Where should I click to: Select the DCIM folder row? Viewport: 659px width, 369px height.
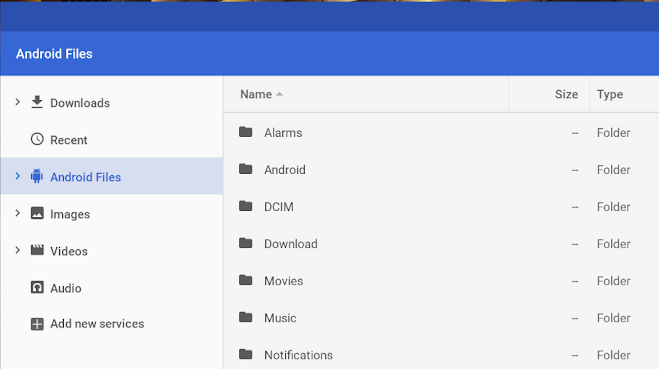point(441,207)
